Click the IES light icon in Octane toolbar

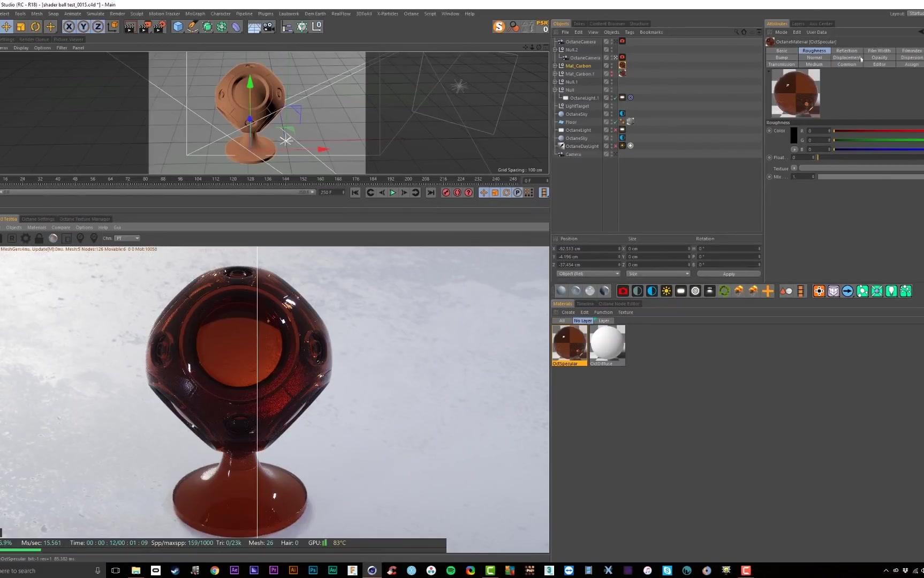(710, 291)
